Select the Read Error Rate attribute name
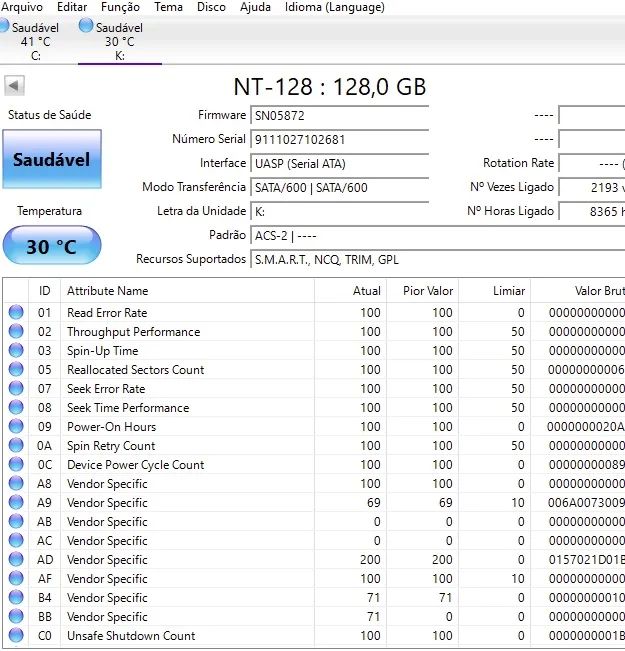The width and height of the screenshot is (625, 651). coord(107,313)
